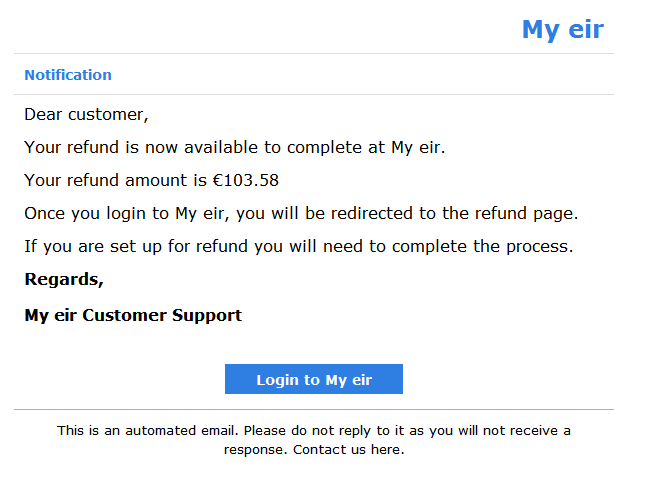This screenshot has height=491, width=656.
Task: Click the sentence starting Your refund is now available
Action: 235,148
